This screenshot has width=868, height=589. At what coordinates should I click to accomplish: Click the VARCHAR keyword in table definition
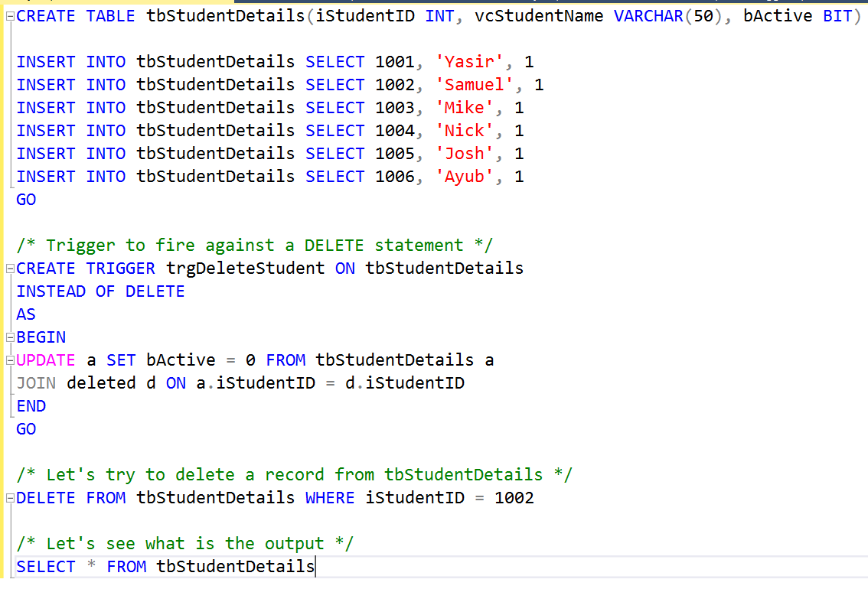[x=648, y=15]
